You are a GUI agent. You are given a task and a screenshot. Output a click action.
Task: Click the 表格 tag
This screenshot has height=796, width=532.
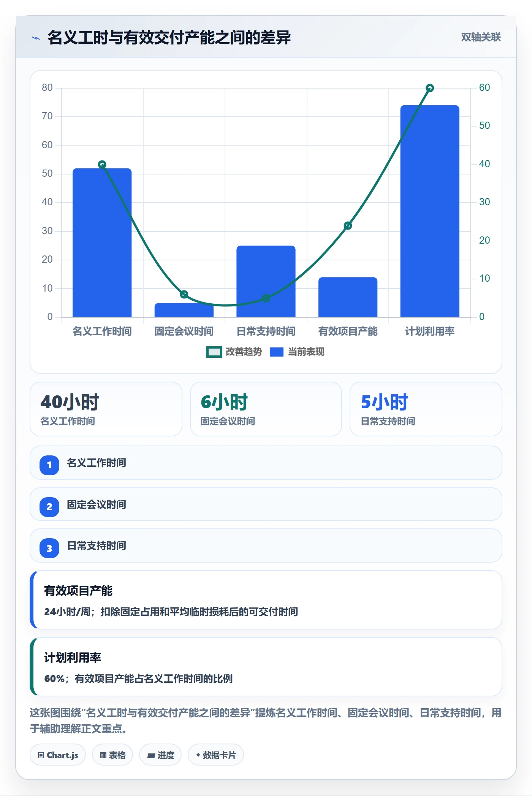pos(112,755)
